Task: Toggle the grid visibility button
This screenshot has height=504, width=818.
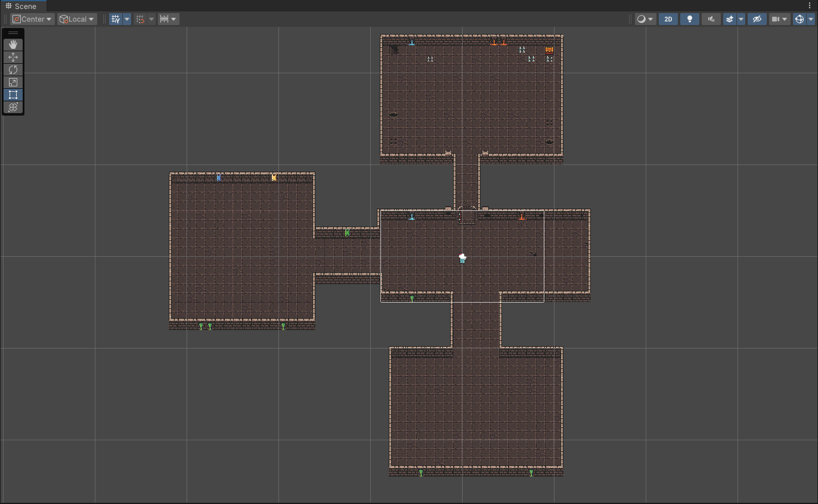Action: coord(116,19)
